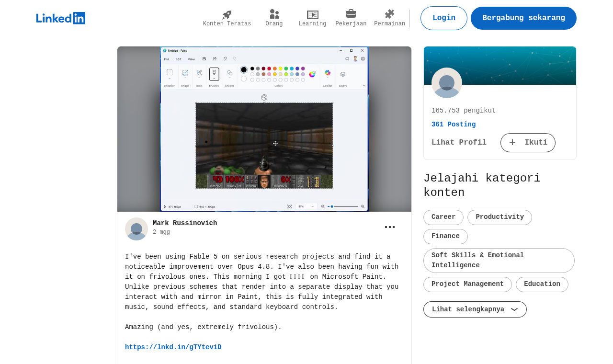
Task: Click the 165.753 pengikut text
Action: pos(464,111)
